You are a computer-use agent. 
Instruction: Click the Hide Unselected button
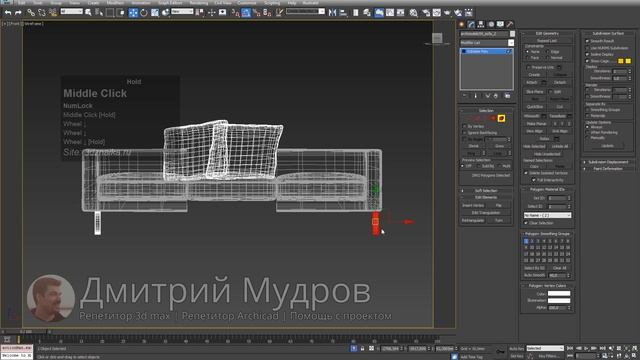[x=547, y=154]
